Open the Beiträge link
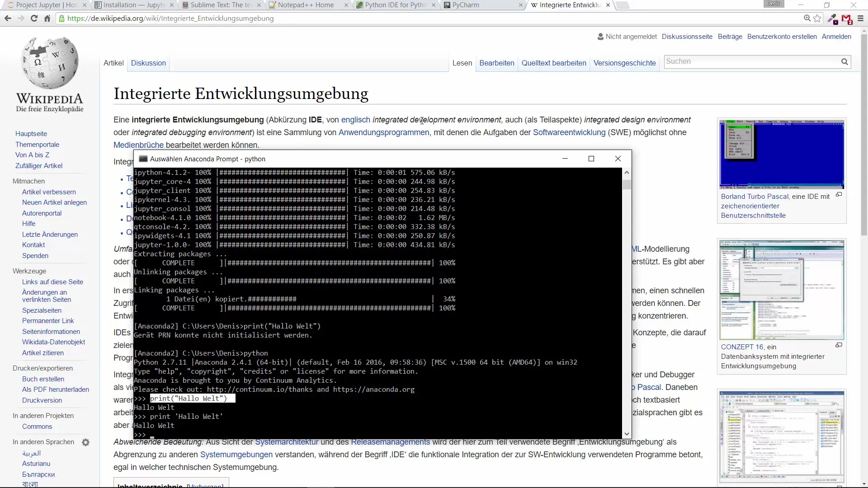The image size is (868, 488). [x=730, y=37]
